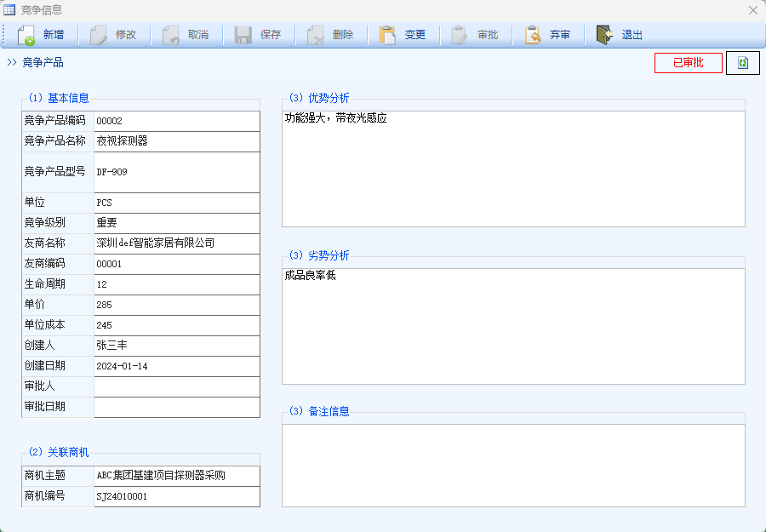The height and width of the screenshot is (532, 766).
Task: Click the 修改 (modify) toolbar icon
Action: [x=98, y=35]
